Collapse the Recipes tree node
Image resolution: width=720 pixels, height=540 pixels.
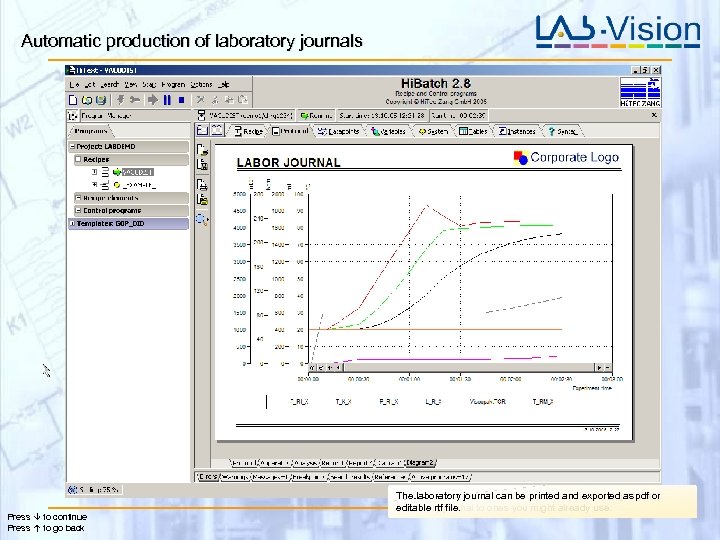(x=78, y=159)
